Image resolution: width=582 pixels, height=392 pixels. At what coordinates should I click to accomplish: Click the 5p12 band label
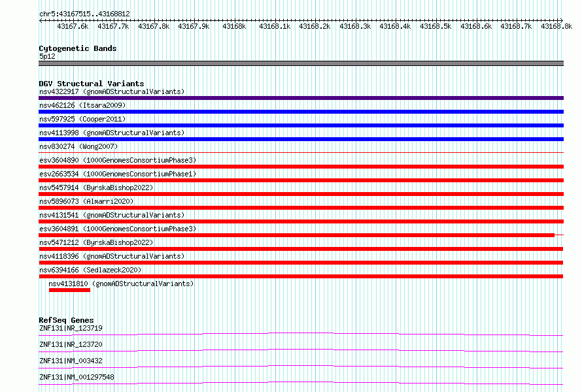[47, 56]
